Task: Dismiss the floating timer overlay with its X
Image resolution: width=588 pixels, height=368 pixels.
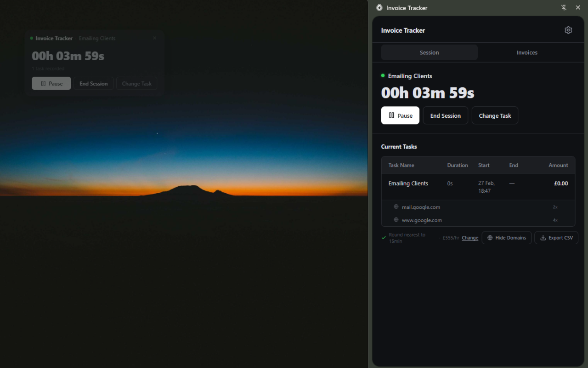Action: [x=154, y=38]
